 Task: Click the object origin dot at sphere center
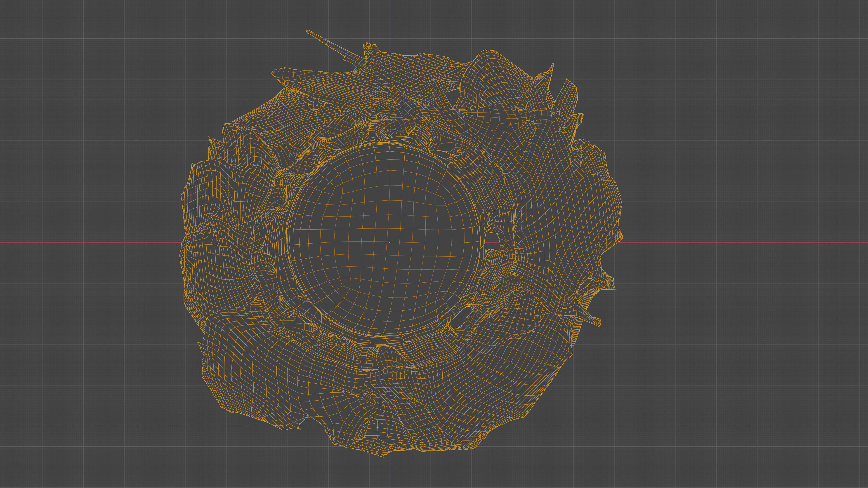[x=390, y=242]
